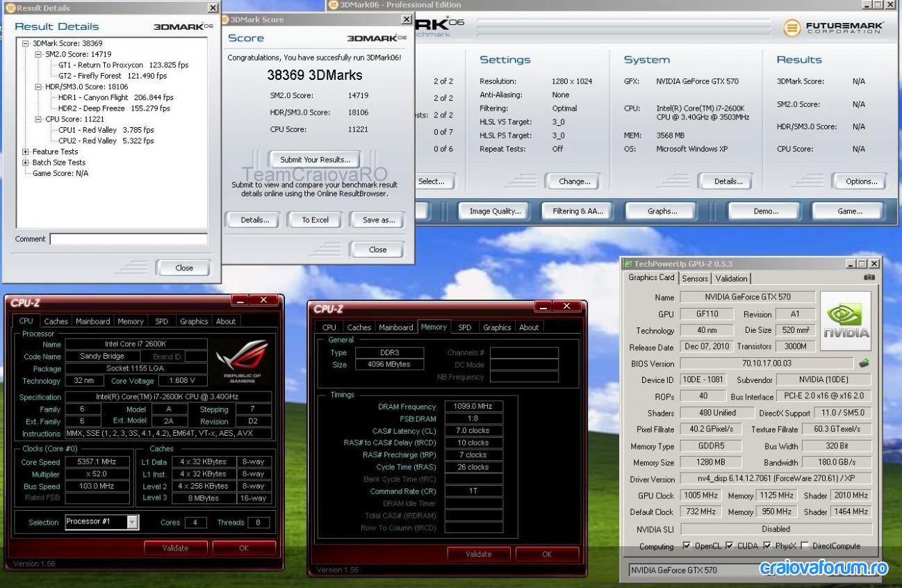
Task: Open Graphs button in 3DMark06
Action: tap(662, 211)
